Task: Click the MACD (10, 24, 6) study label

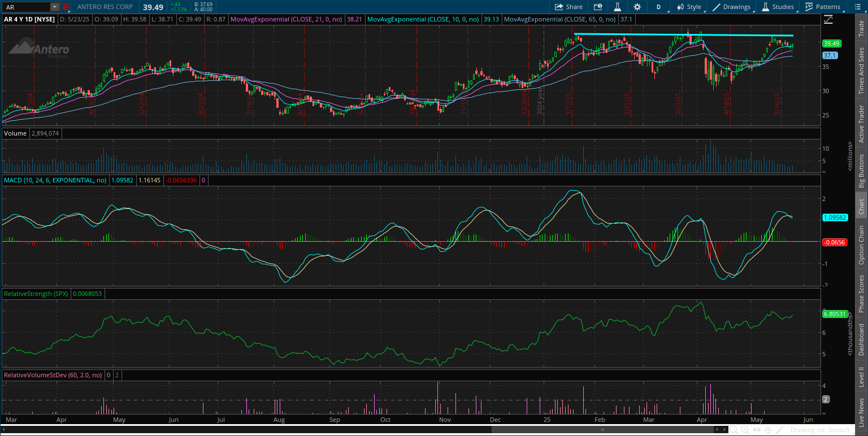Action: (x=55, y=180)
